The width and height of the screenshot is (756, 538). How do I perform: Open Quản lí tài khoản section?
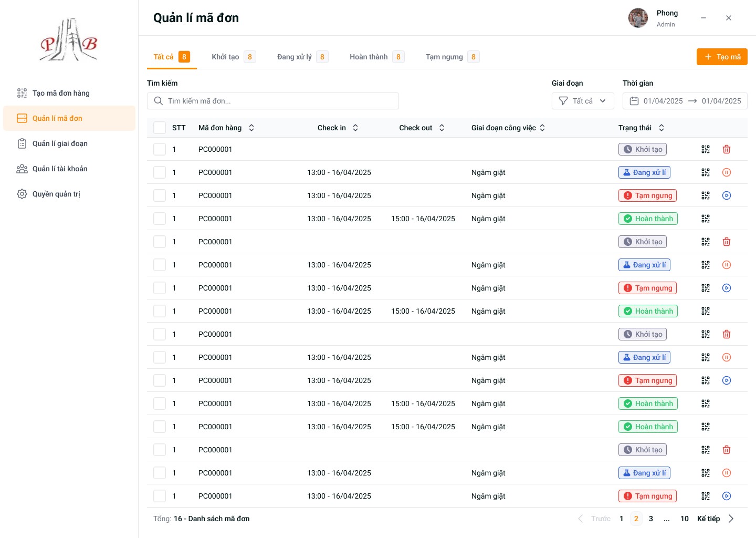coord(69,169)
